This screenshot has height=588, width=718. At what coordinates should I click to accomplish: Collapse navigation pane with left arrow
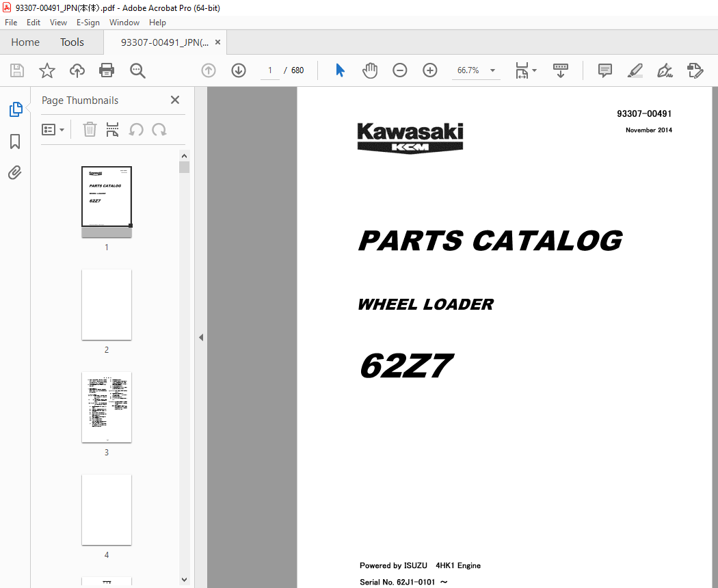[201, 338]
